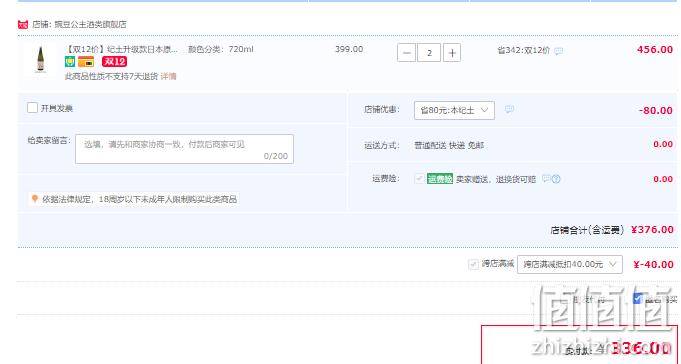
Task: Click the unit price 399.00
Action: tap(349, 49)
